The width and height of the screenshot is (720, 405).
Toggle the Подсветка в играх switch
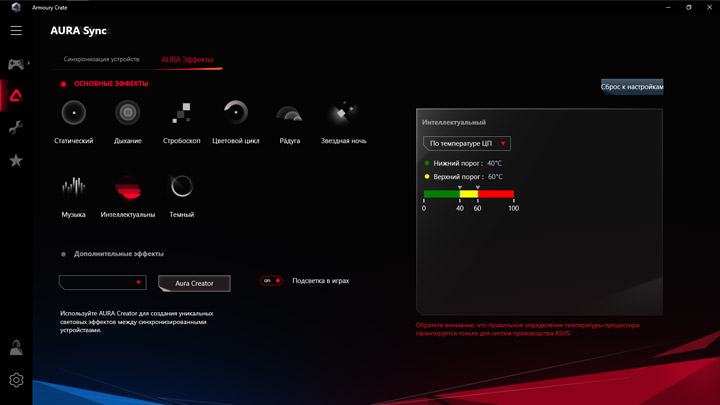pyautogui.click(x=271, y=281)
